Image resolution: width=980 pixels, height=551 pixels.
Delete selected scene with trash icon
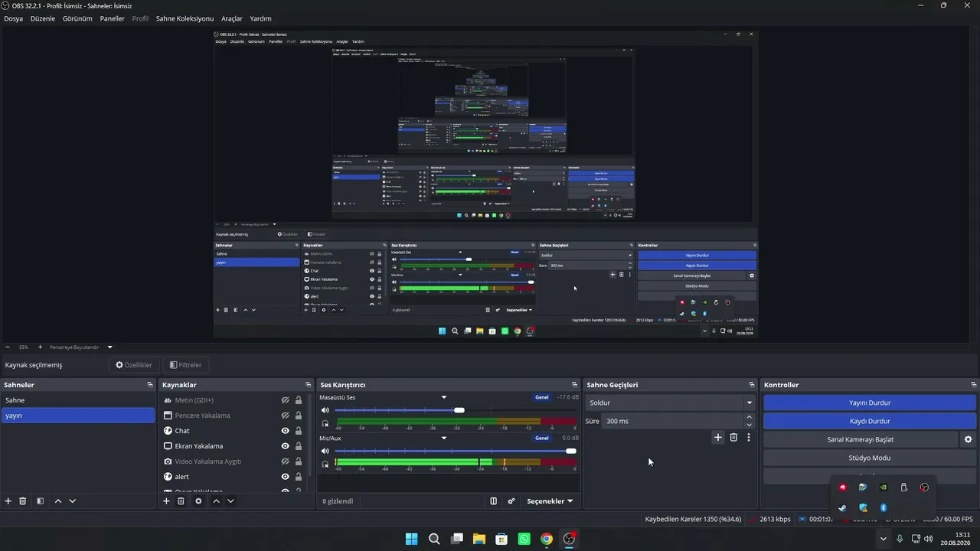click(23, 501)
